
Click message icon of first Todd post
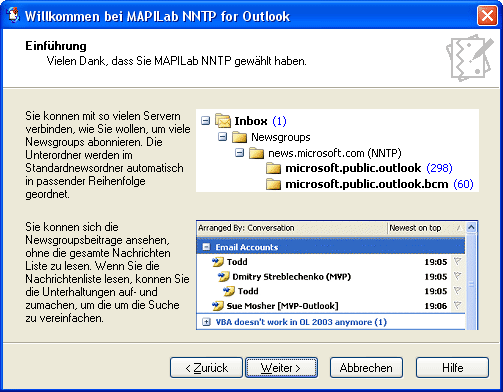tap(217, 262)
